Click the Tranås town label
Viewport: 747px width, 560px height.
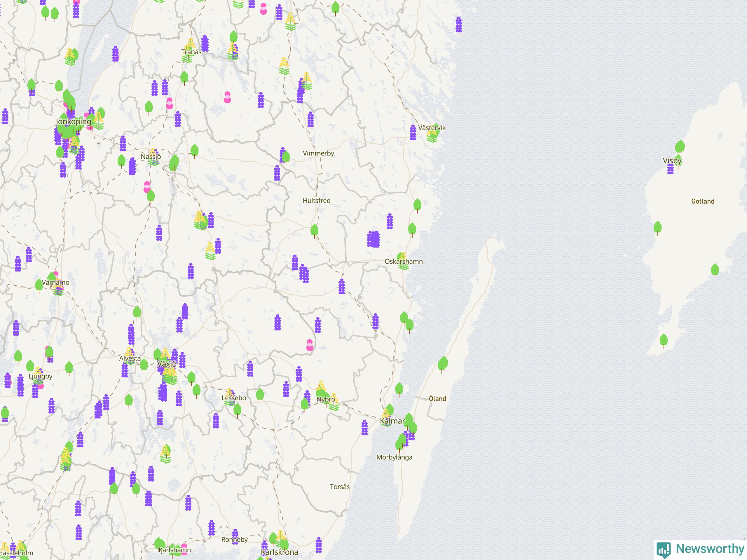point(191,52)
